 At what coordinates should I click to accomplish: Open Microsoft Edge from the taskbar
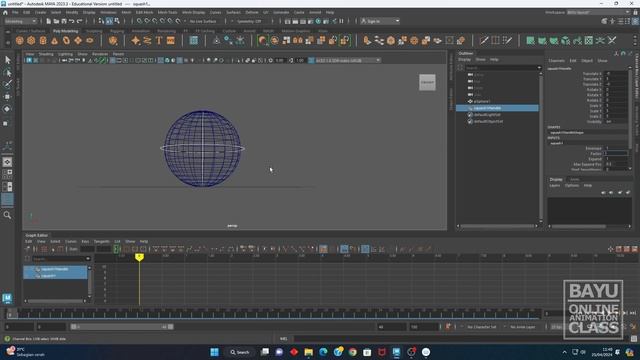(323, 352)
